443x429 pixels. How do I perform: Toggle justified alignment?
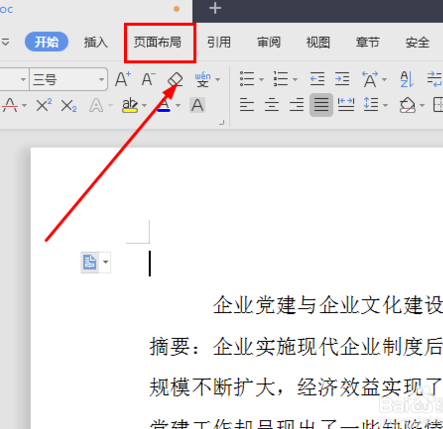click(x=321, y=105)
